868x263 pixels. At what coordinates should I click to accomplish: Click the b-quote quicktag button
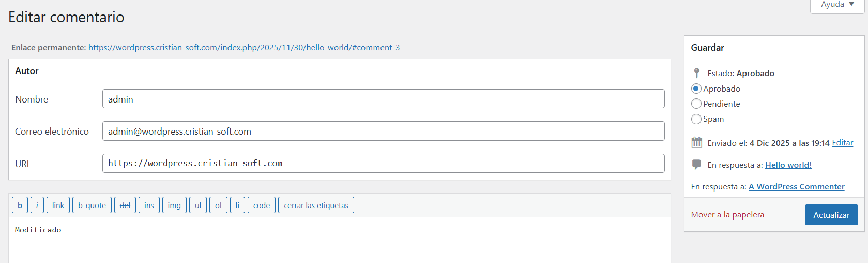tap(92, 206)
